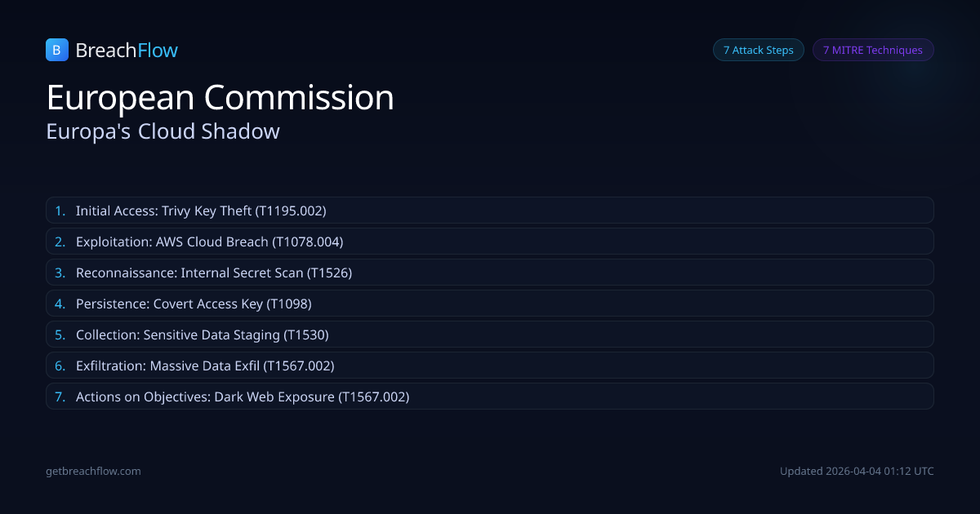
Task: Click the BreachFlow logo icon
Action: pyautogui.click(x=56, y=50)
